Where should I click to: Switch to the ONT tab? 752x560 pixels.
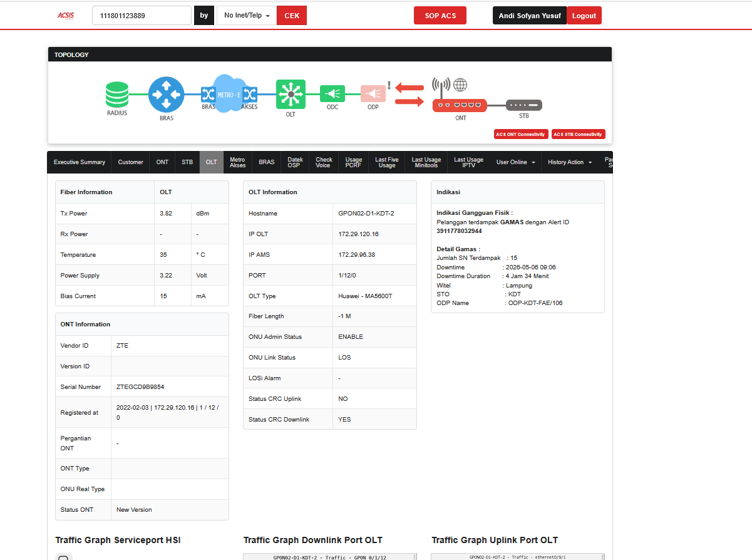pyautogui.click(x=162, y=162)
